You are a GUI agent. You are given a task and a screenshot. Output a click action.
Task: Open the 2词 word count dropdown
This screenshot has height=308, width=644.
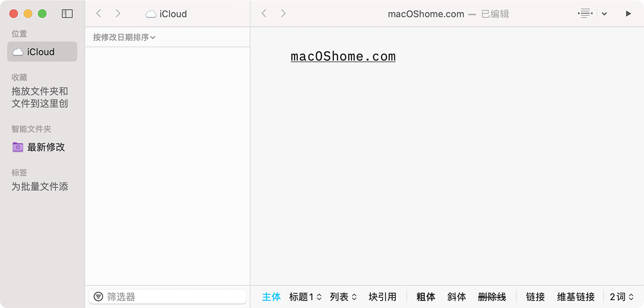622,297
